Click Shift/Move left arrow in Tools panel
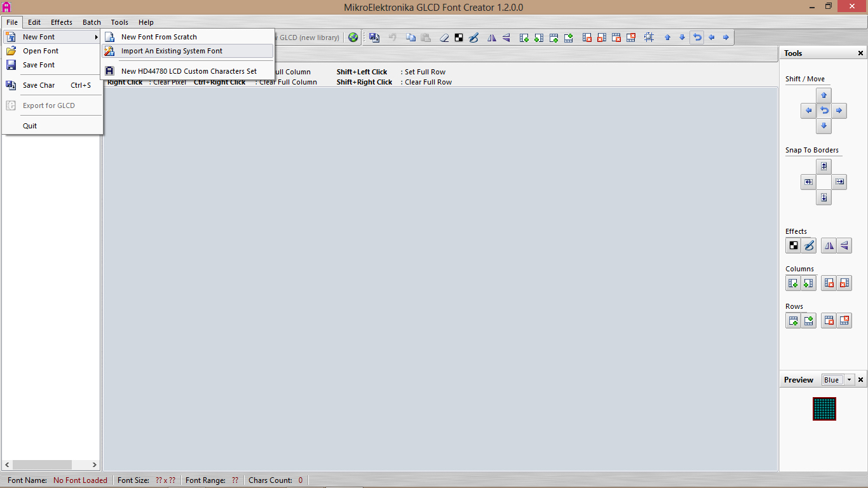The height and width of the screenshot is (488, 868). click(808, 111)
